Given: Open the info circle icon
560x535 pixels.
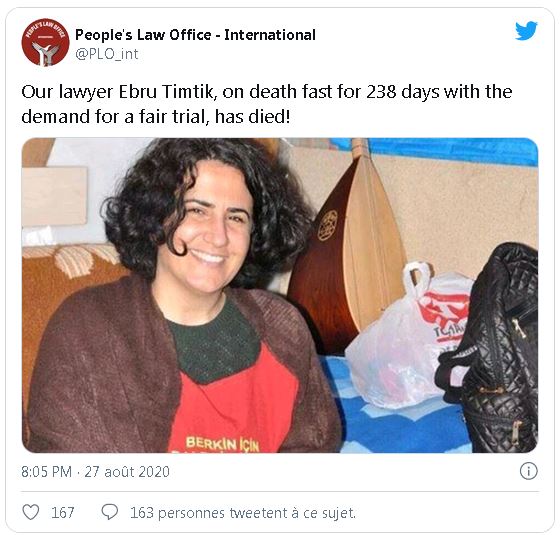Looking at the screenshot, I should 528,471.
